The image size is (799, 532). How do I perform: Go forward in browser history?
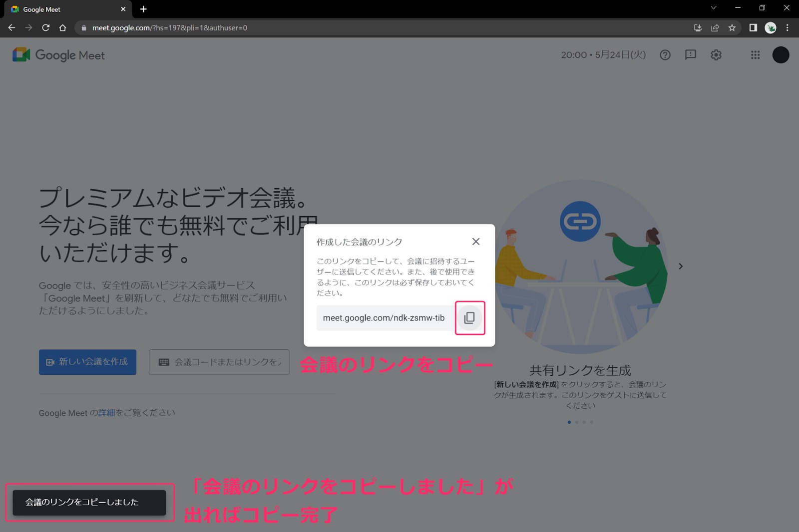tap(28, 28)
